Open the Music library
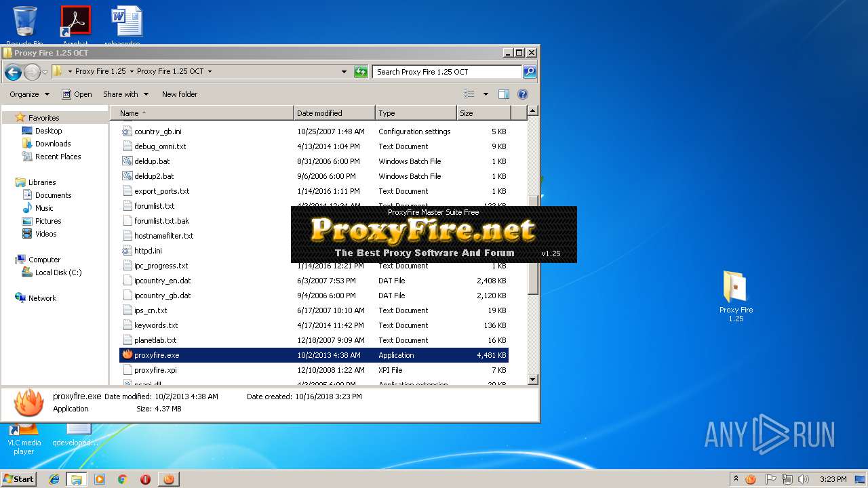This screenshot has height=488, width=868. click(x=44, y=208)
